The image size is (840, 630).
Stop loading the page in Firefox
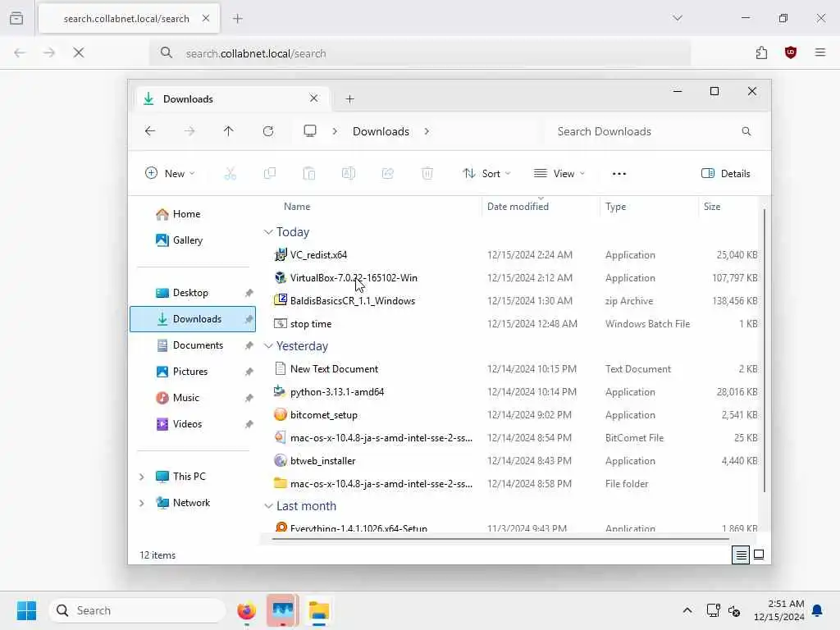(x=79, y=52)
